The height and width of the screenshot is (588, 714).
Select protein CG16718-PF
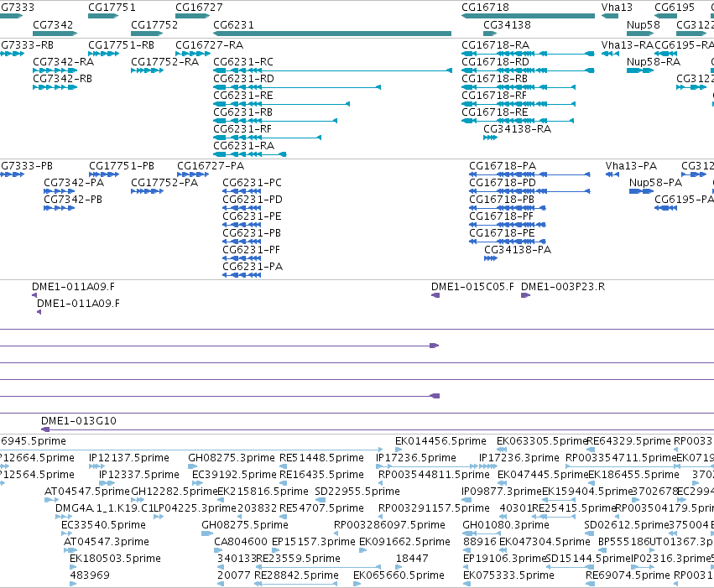tap(502, 216)
